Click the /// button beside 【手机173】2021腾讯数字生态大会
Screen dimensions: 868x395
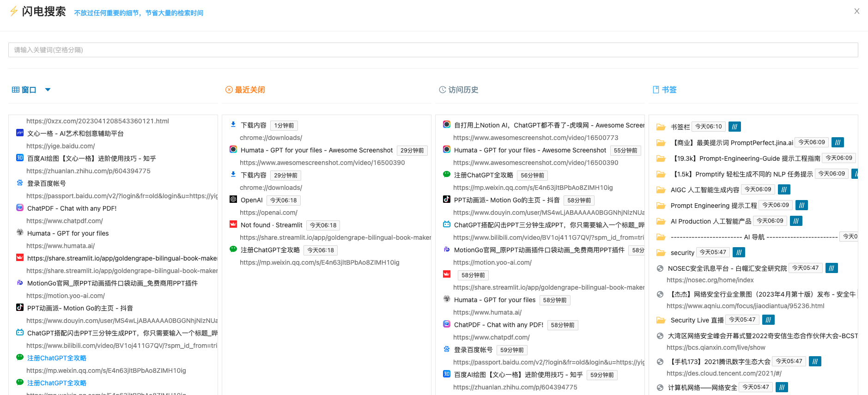click(x=815, y=361)
